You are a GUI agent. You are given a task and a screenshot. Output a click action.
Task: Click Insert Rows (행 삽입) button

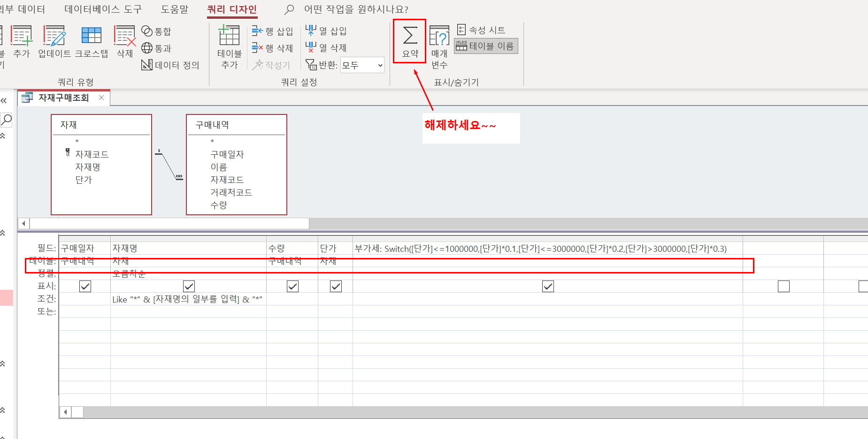(273, 31)
